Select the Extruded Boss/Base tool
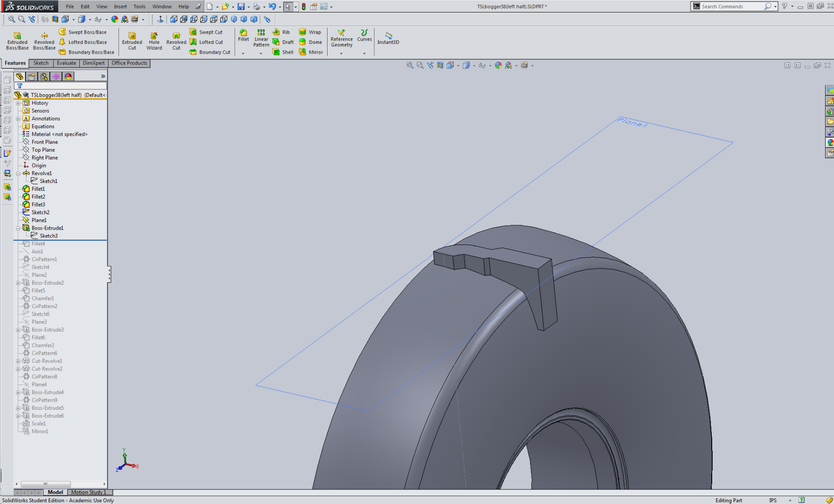834x504 pixels. click(17, 41)
